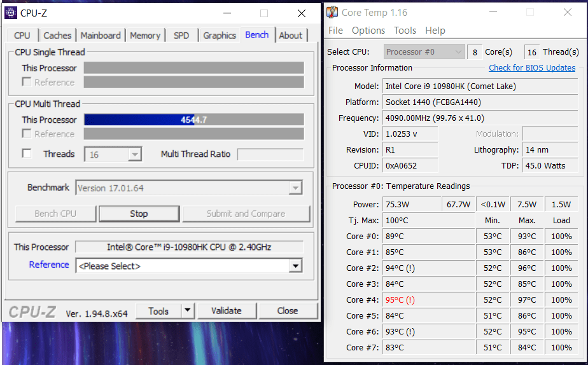Viewport: 588px width, 365px height.
Task: Click the blue Reference link in CPU-Z
Action: point(49,265)
